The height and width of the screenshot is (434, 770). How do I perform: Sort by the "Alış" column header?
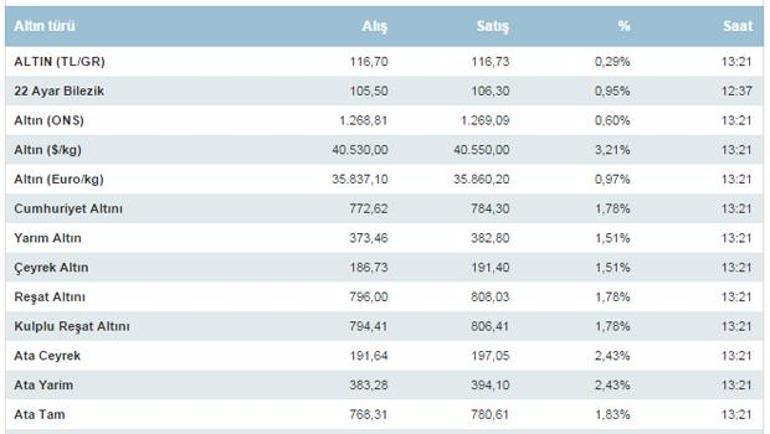(374, 26)
